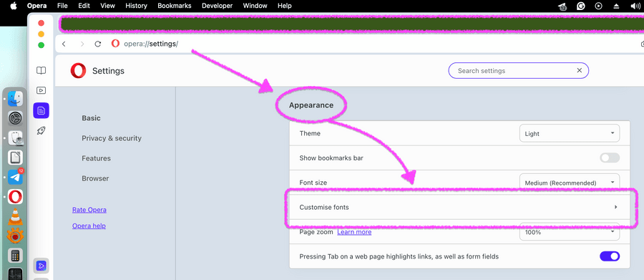The image size is (644, 280).
Task: Expand the Customise fonts row
Action: coord(459,207)
